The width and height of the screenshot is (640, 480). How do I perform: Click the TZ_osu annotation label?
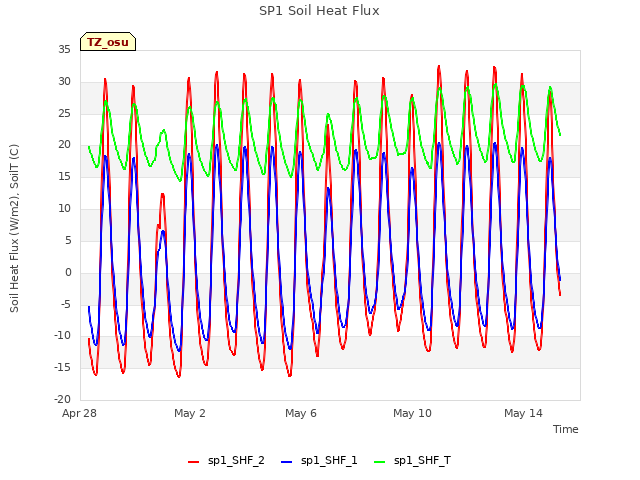point(108,42)
